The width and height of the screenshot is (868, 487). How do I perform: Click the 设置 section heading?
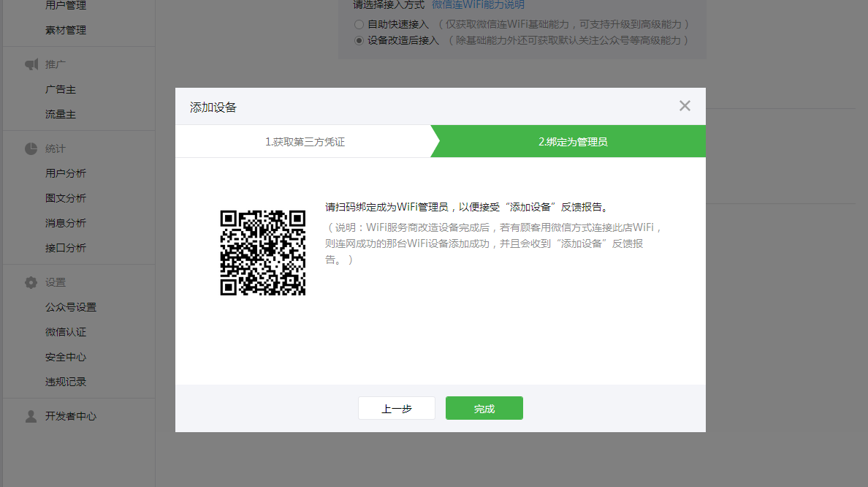click(55, 282)
